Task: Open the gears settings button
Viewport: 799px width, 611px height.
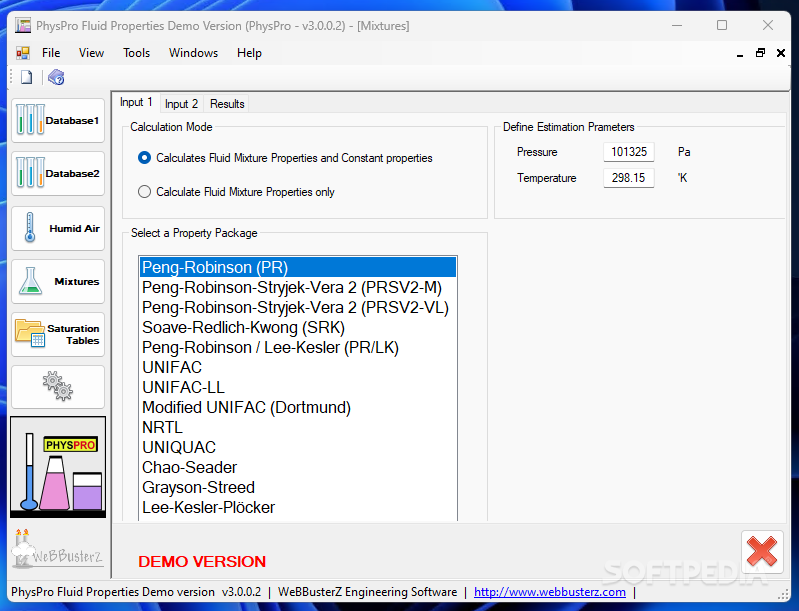Action: (58, 387)
